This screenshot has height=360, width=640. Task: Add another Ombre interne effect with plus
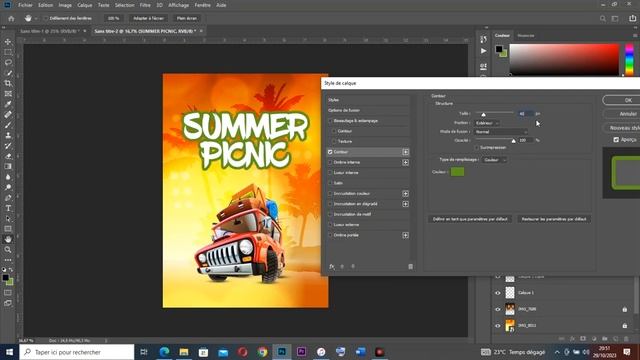(x=405, y=162)
